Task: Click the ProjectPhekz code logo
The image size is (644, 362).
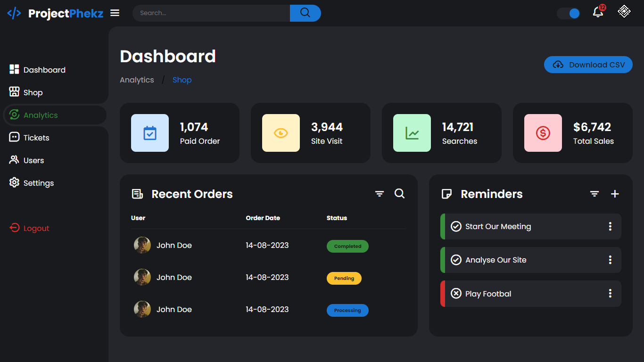Action: 14,13
